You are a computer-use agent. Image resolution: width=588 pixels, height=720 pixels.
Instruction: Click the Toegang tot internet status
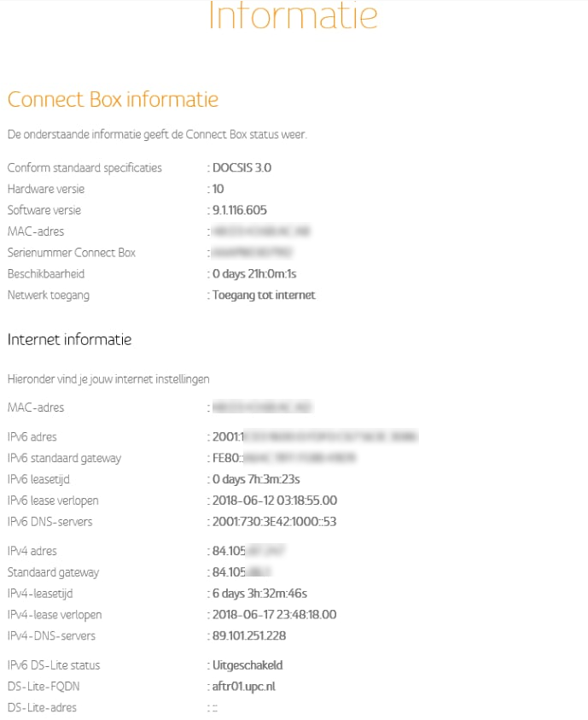click(x=264, y=296)
